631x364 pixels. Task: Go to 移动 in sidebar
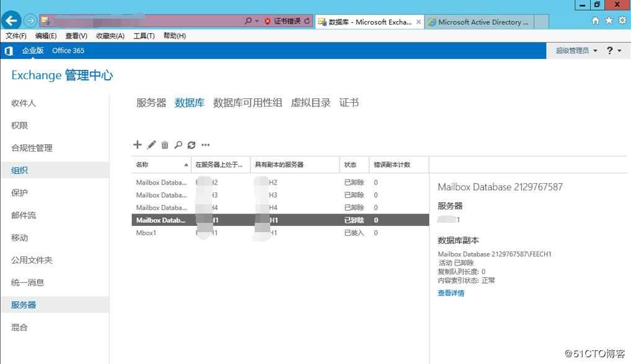coord(19,238)
